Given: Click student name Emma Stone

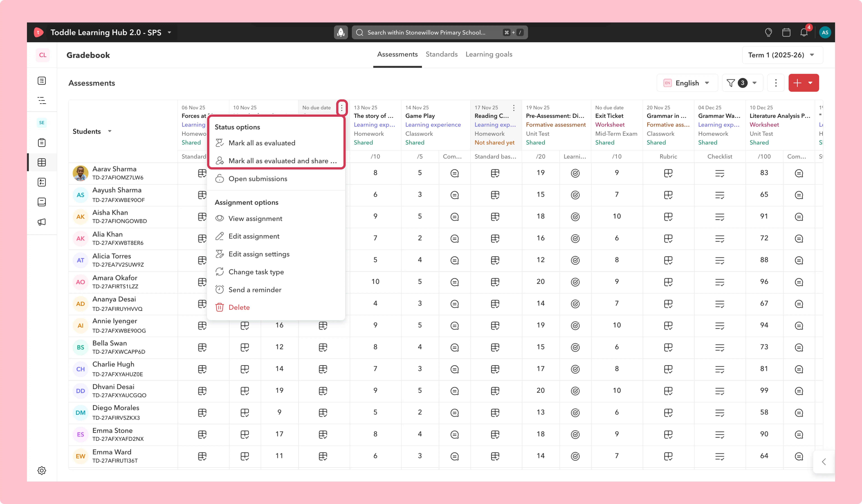Looking at the screenshot, I should 112,430.
